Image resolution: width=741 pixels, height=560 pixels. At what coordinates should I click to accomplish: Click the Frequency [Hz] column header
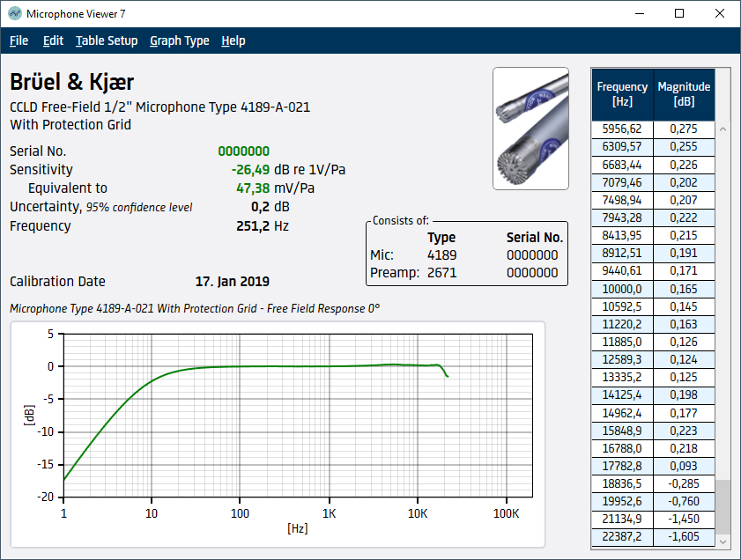pos(622,94)
